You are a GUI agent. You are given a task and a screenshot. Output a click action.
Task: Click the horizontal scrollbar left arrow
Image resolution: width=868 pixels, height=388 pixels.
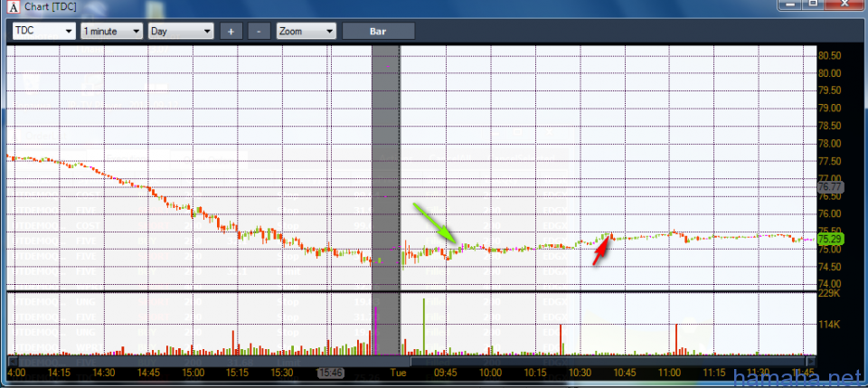point(11,362)
